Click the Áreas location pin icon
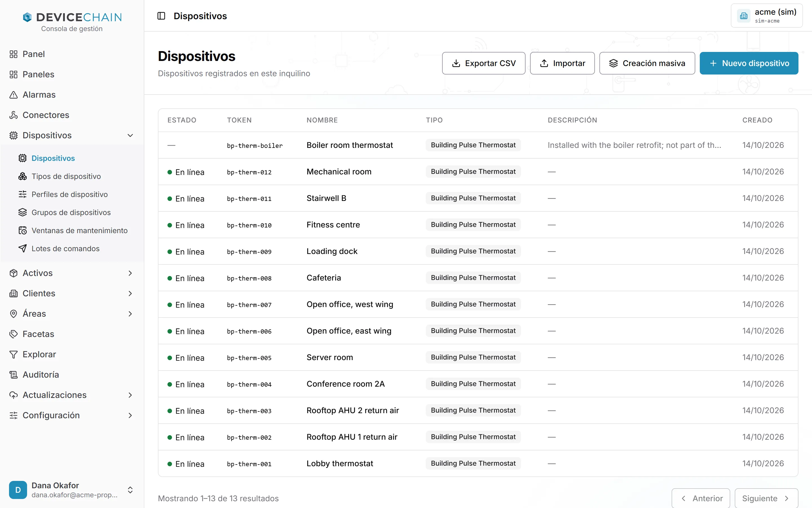The height and width of the screenshot is (508, 812). pyautogui.click(x=14, y=314)
